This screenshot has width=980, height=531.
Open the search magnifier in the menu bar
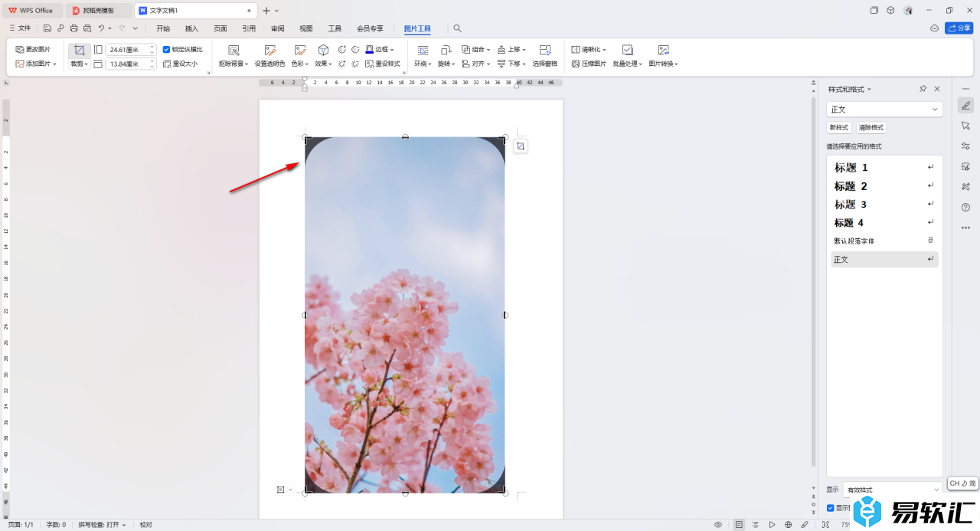pos(458,28)
